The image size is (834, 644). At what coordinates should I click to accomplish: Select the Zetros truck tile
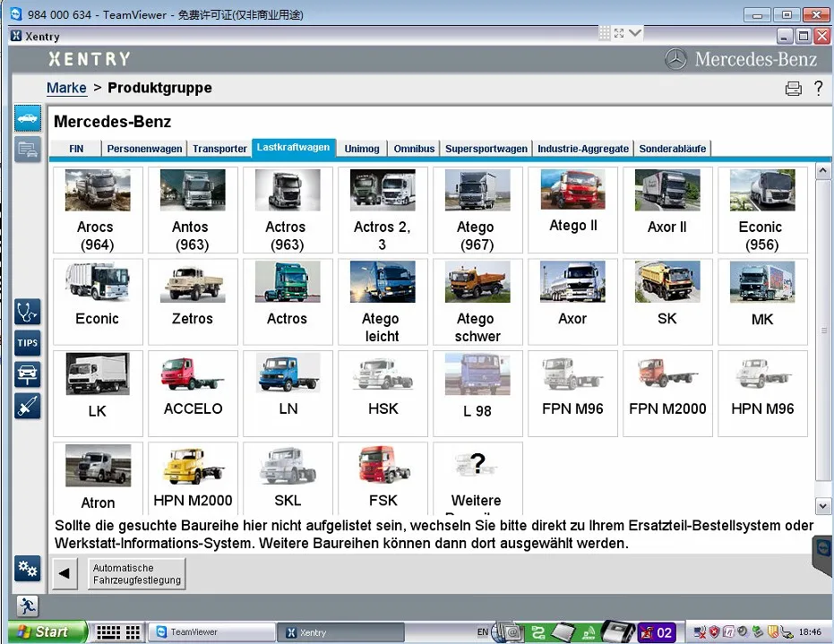click(193, 302)
